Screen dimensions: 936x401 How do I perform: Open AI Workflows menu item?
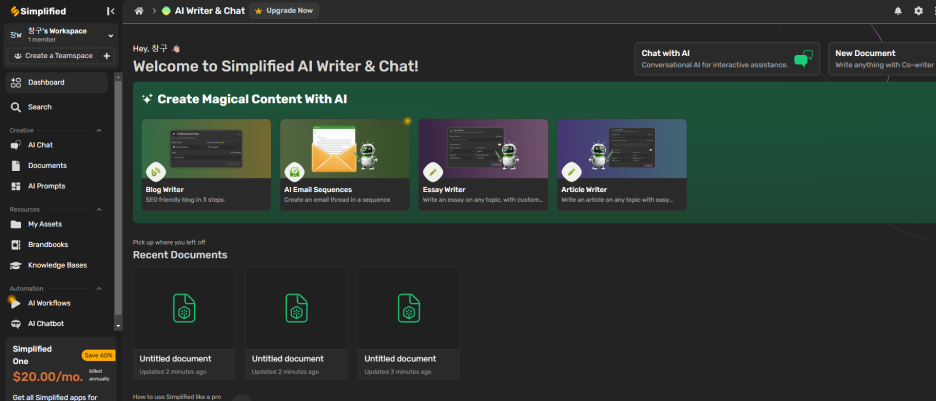[x=57, y=303]
